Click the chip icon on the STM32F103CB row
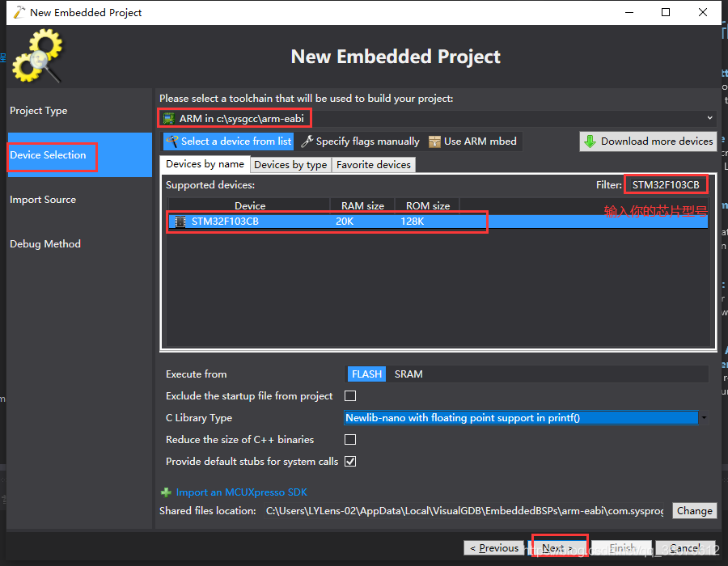Screen dimensions: 728x566 (x=180, y=222)
